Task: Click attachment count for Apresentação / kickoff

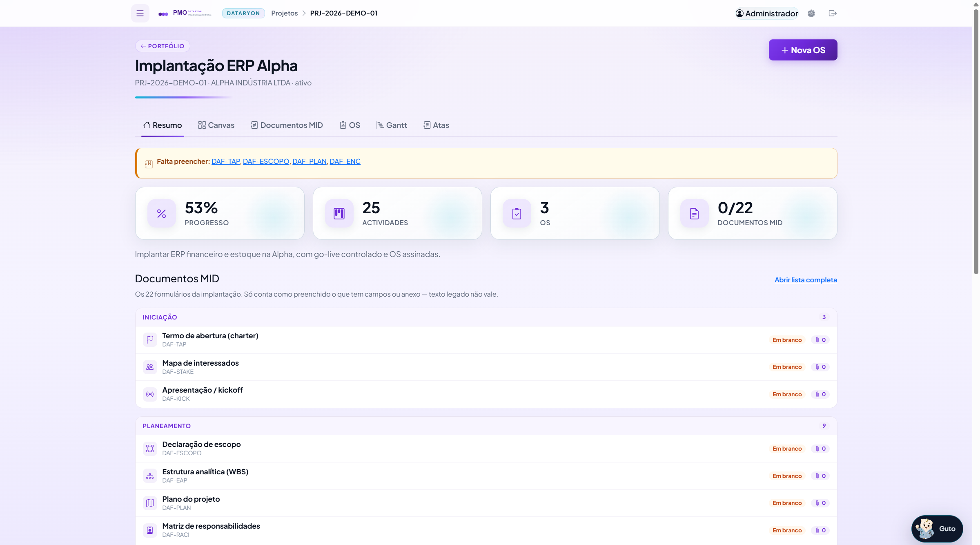Action: point(820,394)
